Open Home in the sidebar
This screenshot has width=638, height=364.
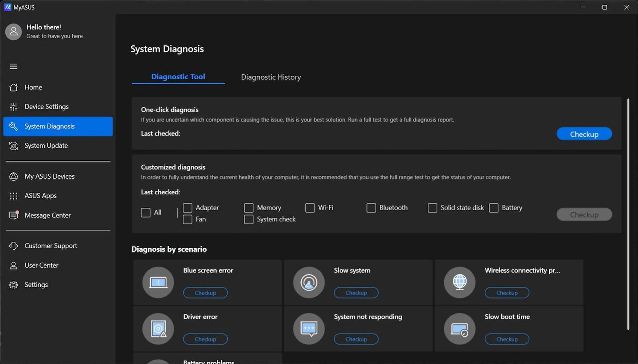coord(58,87)
